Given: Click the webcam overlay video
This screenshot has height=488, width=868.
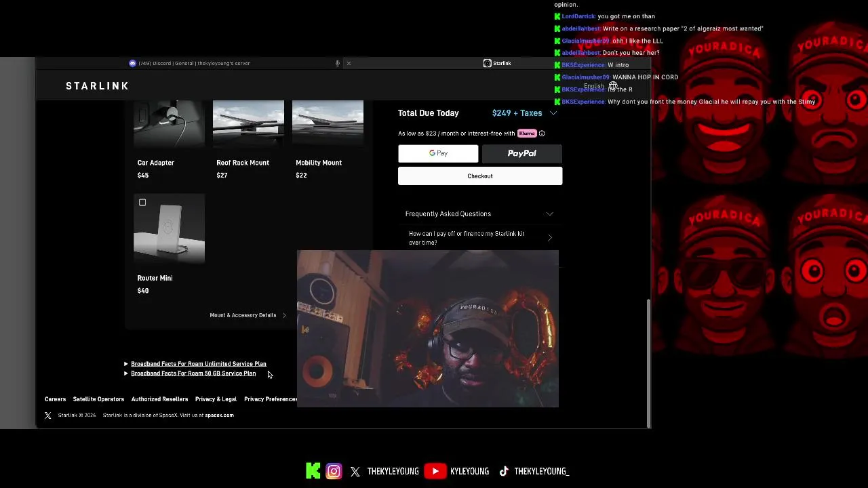Looking at the screenshot, I should 428,329.
